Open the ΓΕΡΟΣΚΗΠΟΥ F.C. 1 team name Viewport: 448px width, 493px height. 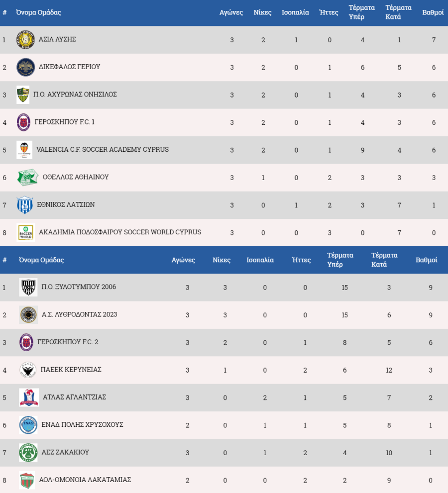65,122
